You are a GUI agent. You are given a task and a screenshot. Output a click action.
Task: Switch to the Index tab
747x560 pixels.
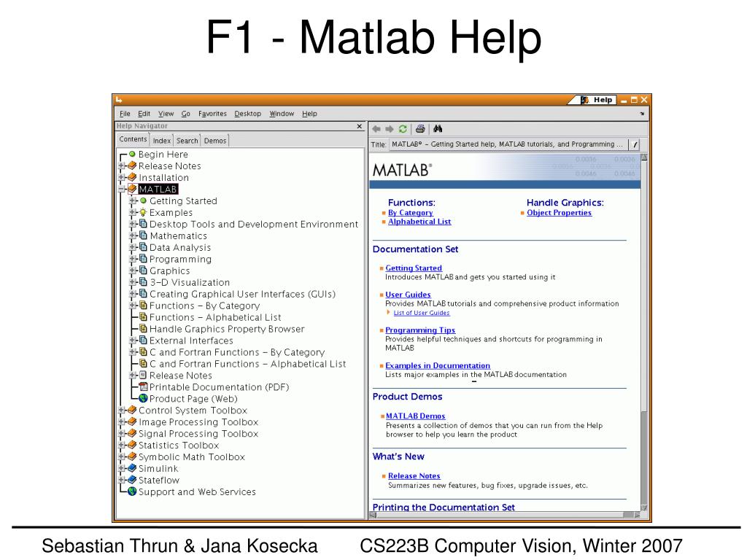click(x=161, y=141)
